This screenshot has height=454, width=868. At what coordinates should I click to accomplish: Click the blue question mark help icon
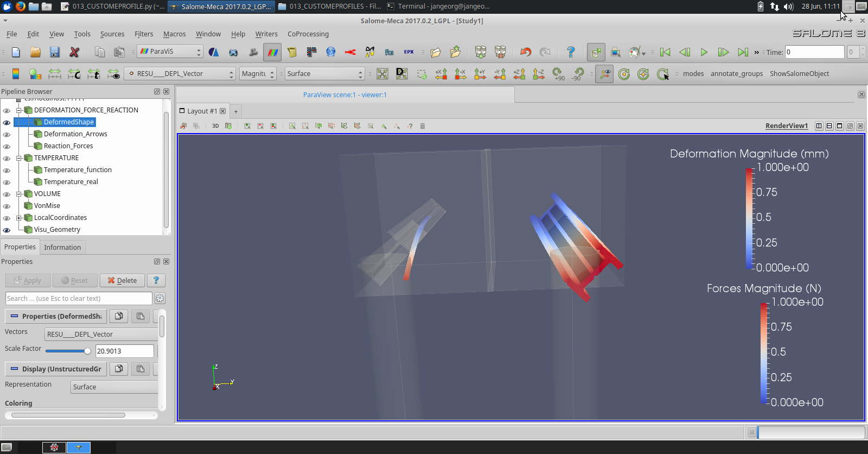(x=571, y=52)
